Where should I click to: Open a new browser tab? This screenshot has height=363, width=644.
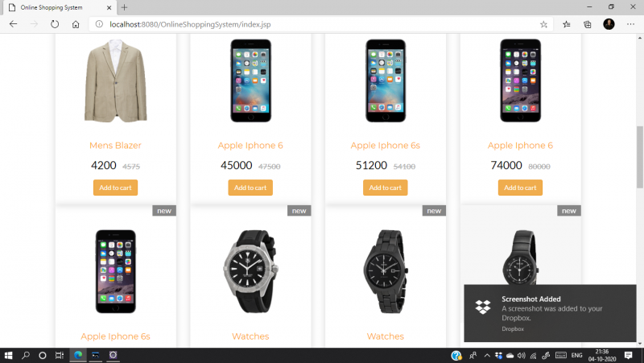point(124,7)
